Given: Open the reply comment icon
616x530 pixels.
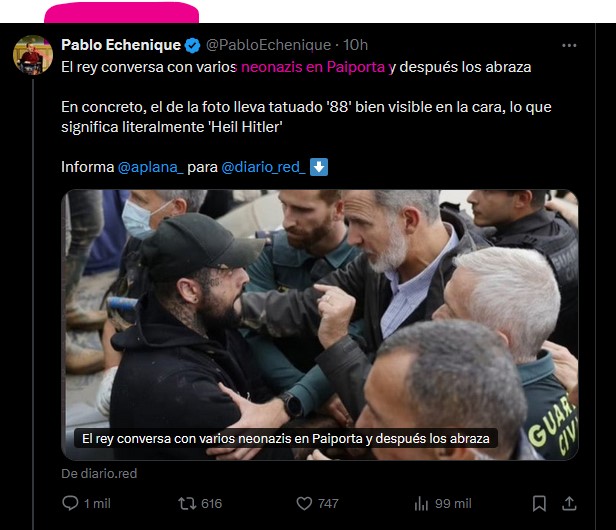Looking at the screenshot, I should point(70,503).
